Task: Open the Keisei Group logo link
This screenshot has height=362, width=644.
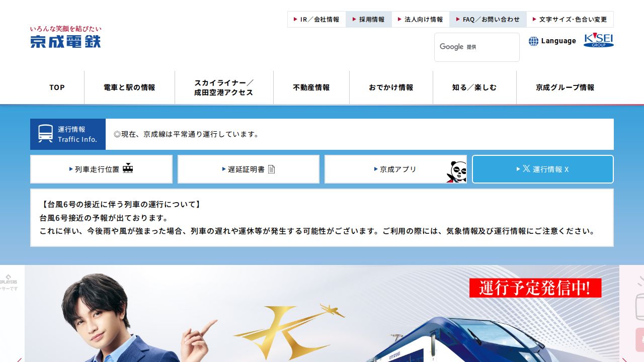Action: click(x=599, y=41)
